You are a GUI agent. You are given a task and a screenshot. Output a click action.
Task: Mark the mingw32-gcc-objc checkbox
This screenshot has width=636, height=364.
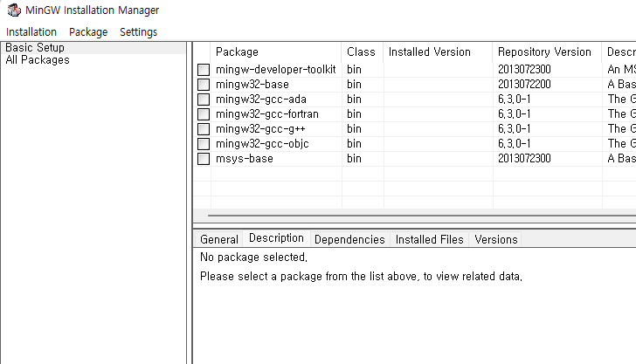pos(204,144)
